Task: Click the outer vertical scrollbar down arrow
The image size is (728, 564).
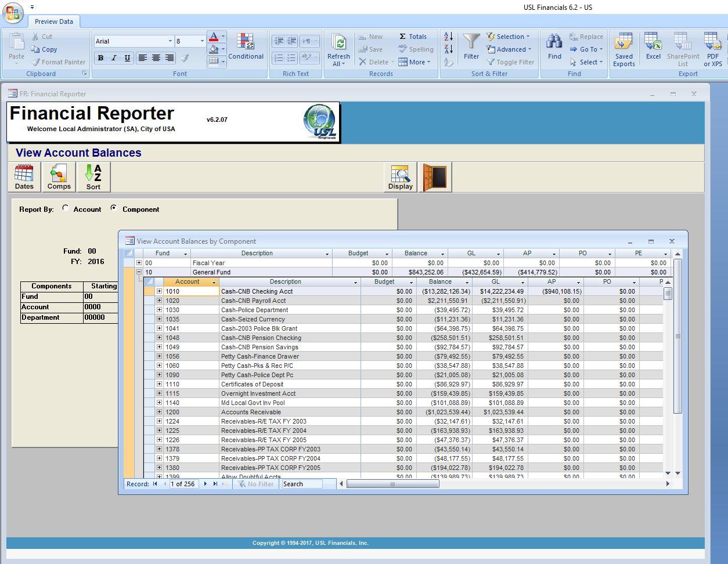Action: tap(677, 473)
